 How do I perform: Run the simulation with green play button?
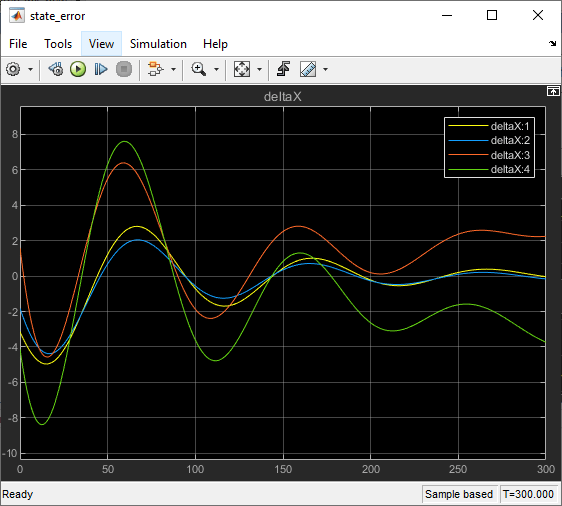[78, 69]
